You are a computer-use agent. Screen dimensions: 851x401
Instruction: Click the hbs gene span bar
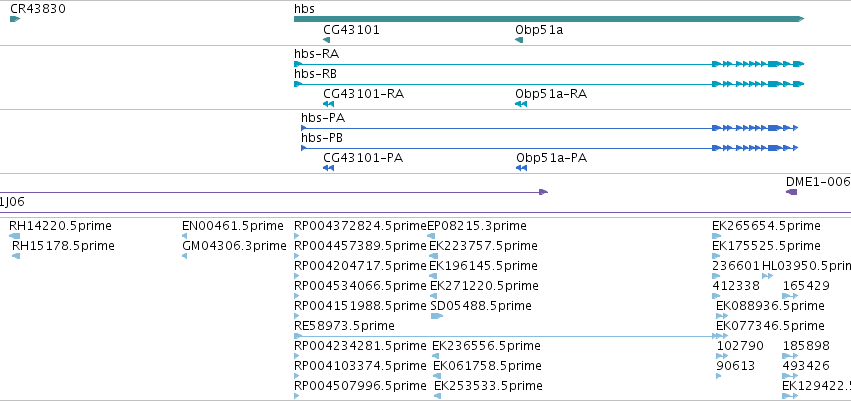(x=549, y=20)
